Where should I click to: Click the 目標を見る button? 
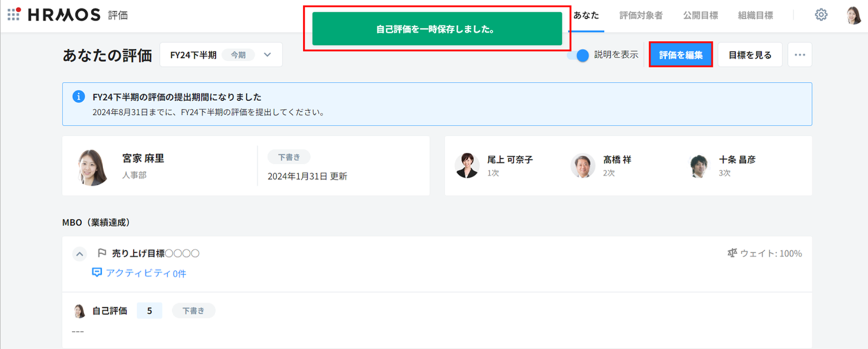750,55
